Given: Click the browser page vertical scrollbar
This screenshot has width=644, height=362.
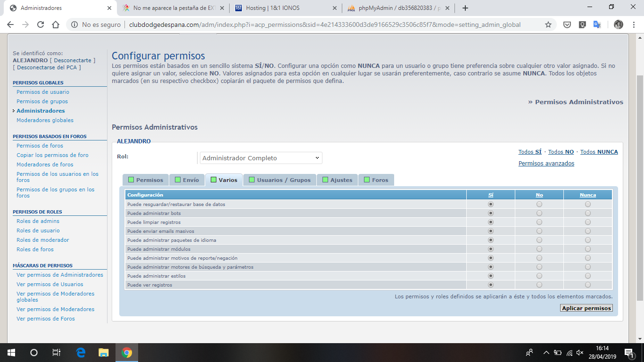Looking at the screenshot, I should point(640,189).
